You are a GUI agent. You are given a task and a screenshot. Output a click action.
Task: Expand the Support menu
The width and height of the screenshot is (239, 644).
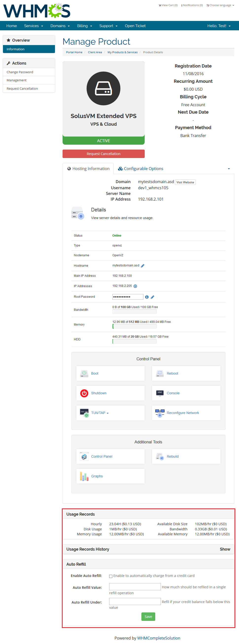[108, 26]
